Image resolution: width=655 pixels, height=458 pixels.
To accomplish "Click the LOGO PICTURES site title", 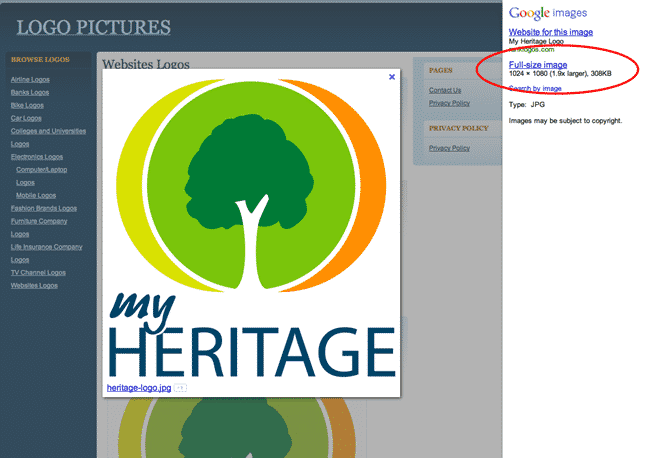I will 93,28.
